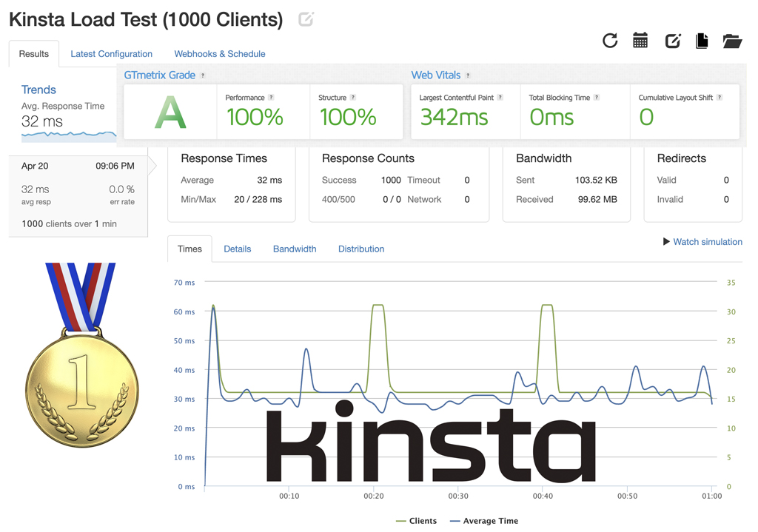
Task: Click the refresh/re-run test icon
Action: 610,41
